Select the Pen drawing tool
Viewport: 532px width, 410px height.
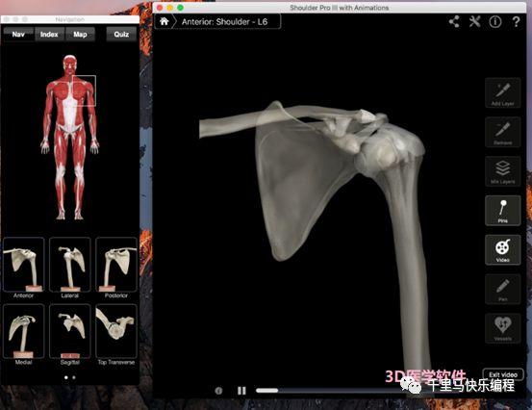click(x=502, y=289)
